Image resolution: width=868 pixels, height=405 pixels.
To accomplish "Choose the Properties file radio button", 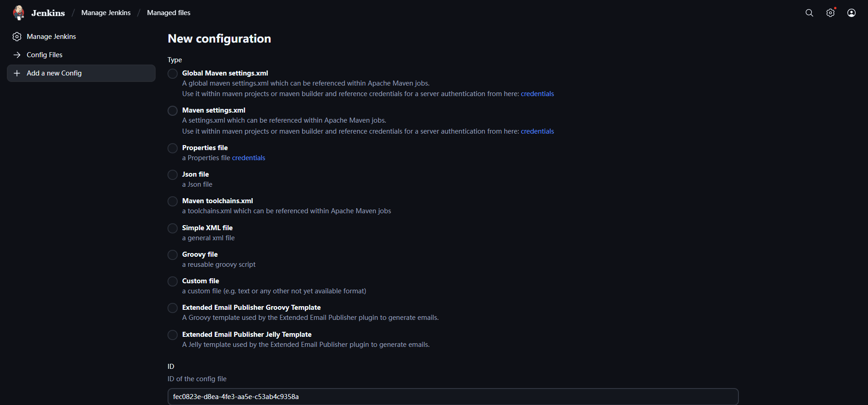I will point(173,148).
